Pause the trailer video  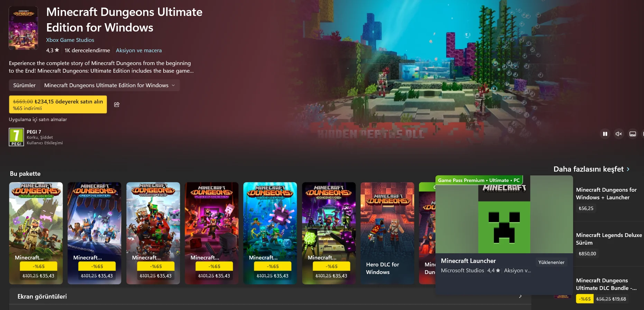click(x=605, y=134)
